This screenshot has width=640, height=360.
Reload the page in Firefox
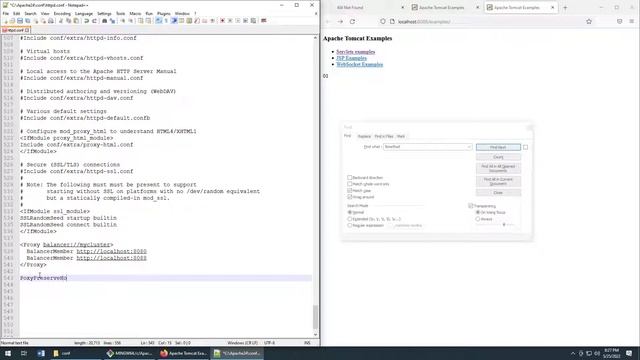tap(352, 22)
